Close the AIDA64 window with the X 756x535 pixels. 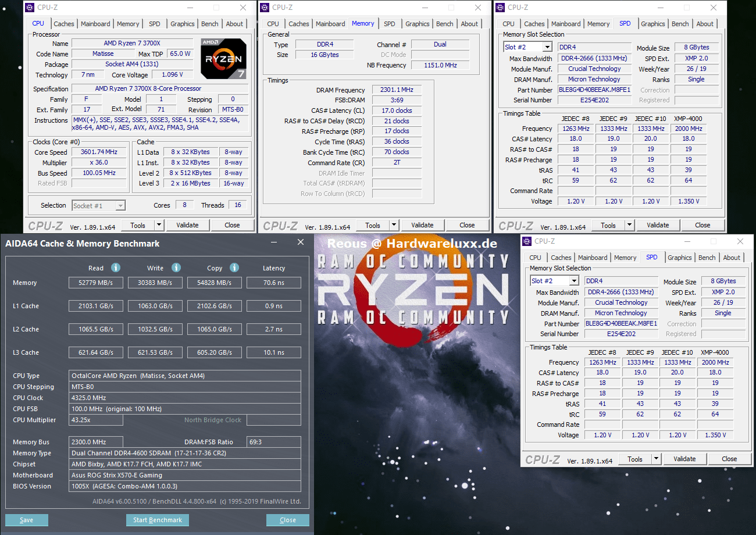(301, 242)
